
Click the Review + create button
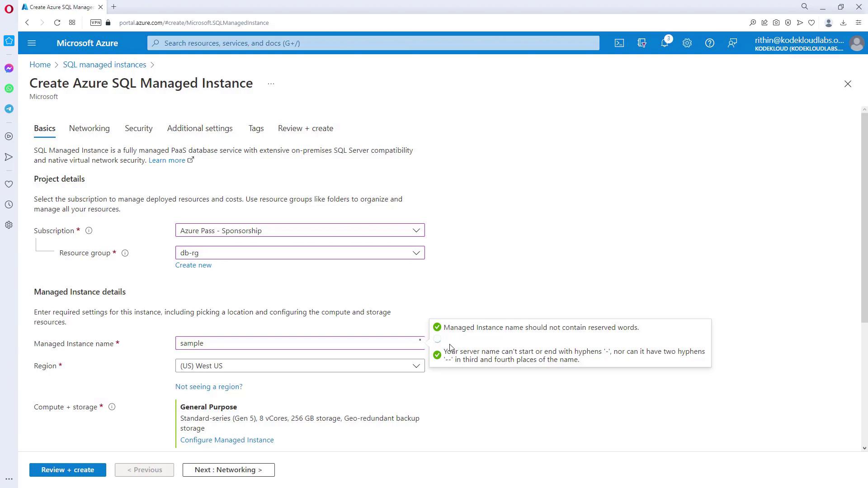(67, 470)
